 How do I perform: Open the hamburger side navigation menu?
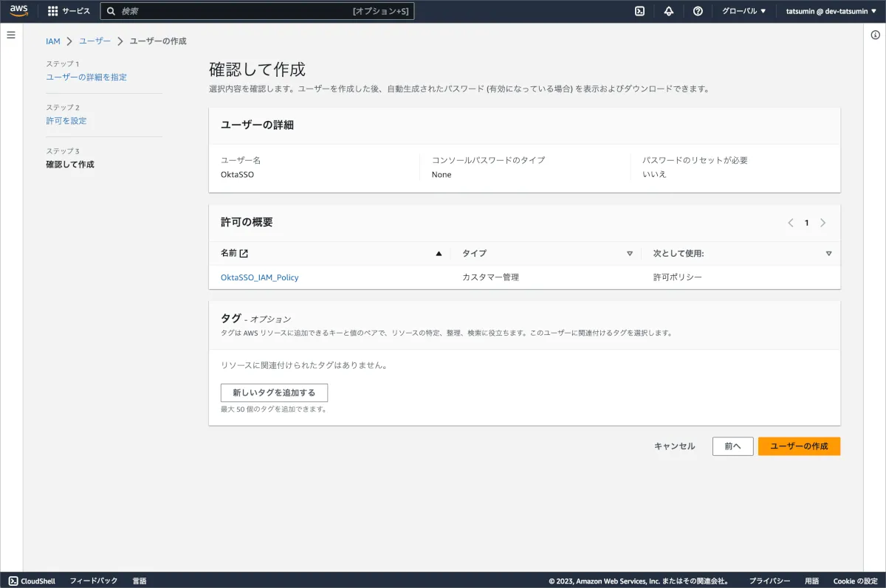(11, 35)
